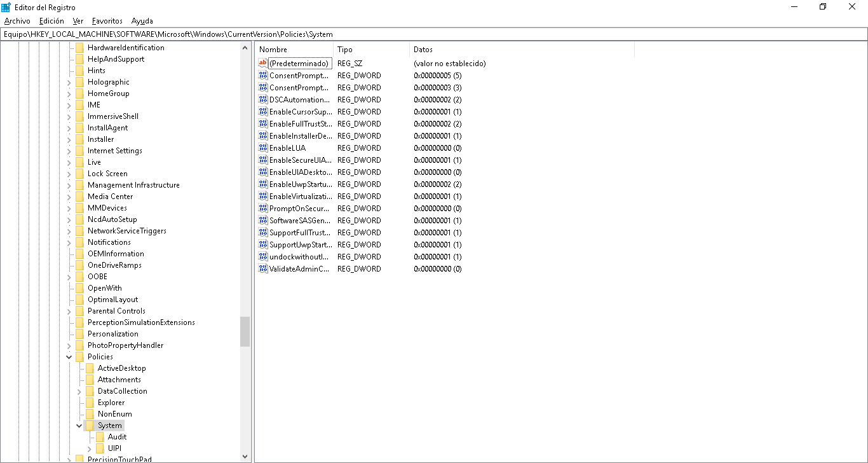The width and height of the screenshot is (868, 463).
Task: Click the Registry Editor title bar icon
Action: [6, 7]
